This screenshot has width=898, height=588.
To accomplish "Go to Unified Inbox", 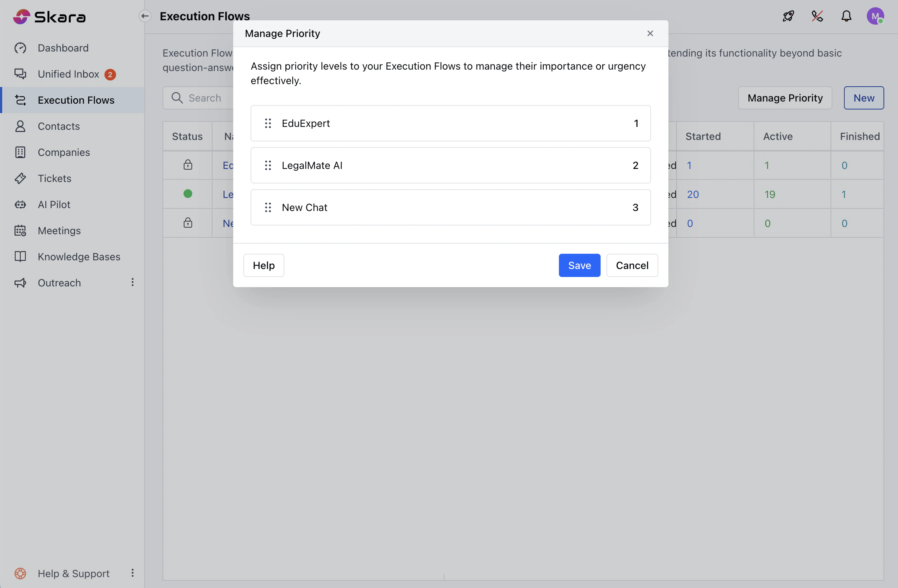I will 68,74.
